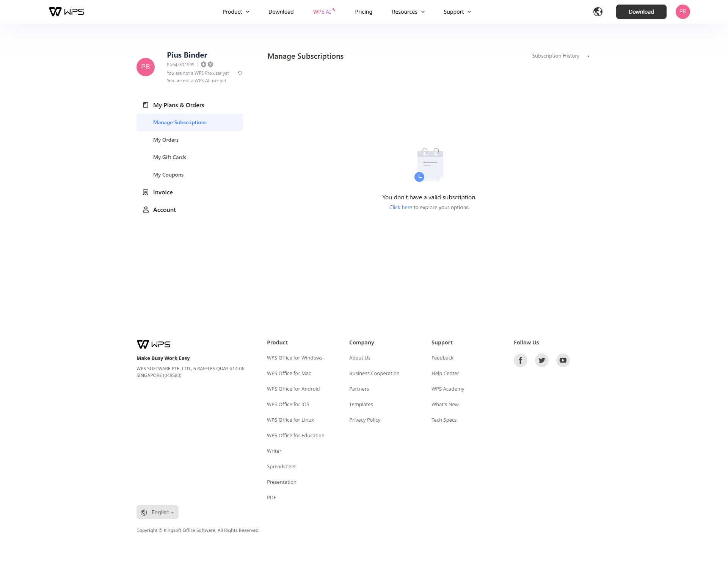
Task: Expand the Support dropdown in the header
Action: [x=457, y=12]
